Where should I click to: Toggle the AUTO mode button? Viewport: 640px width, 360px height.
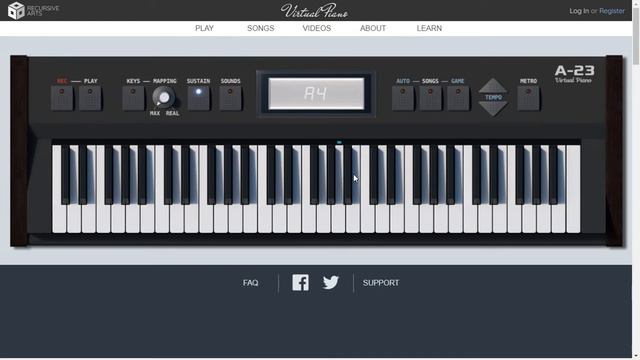point(403,98)
